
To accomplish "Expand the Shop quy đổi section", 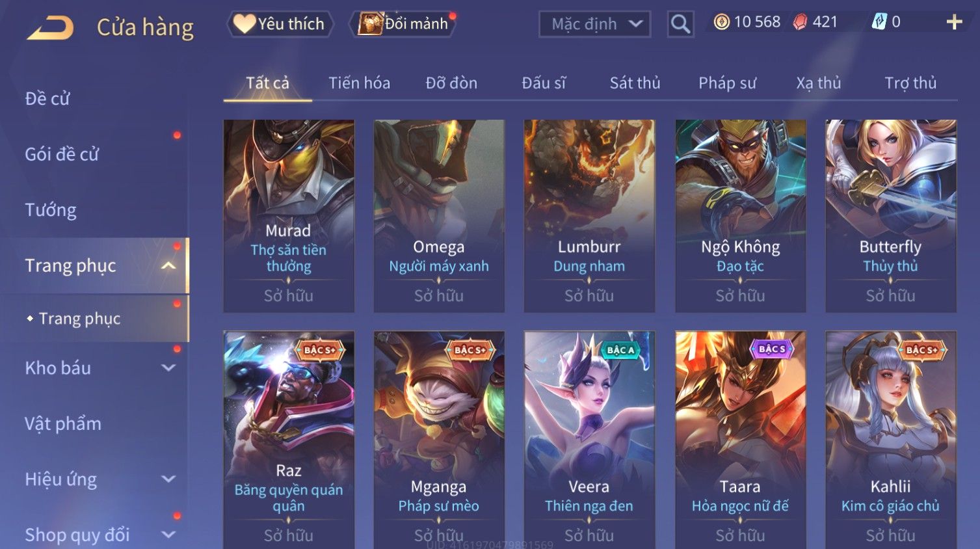I will 168,535.
